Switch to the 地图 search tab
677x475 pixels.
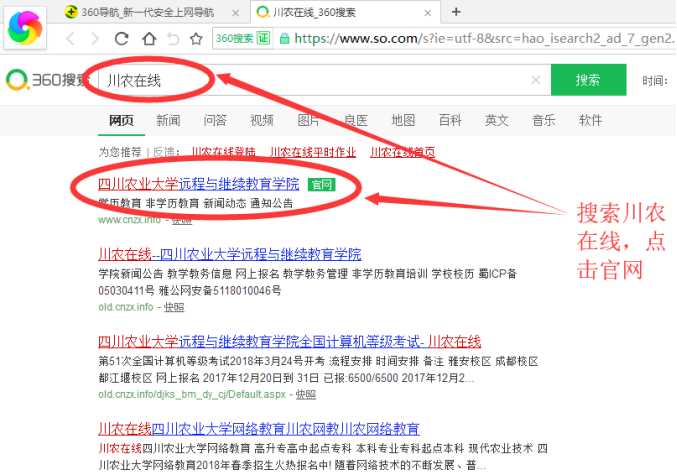point(403,120)
